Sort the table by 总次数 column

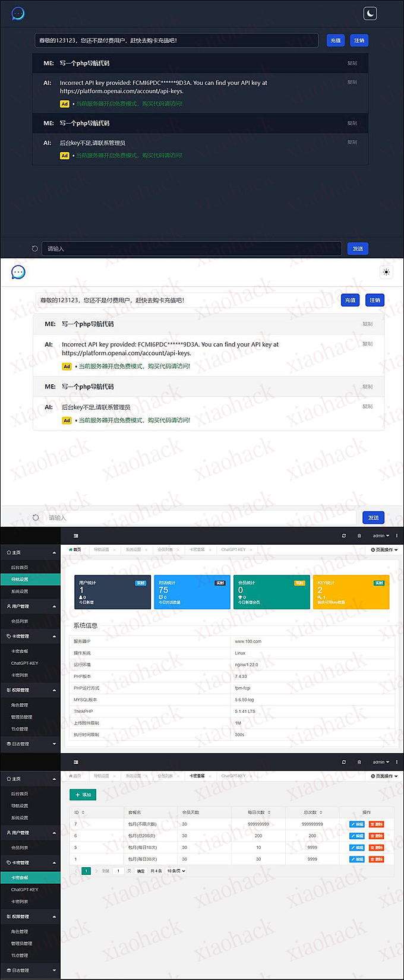pyautogui.click(x=321, y=812)
